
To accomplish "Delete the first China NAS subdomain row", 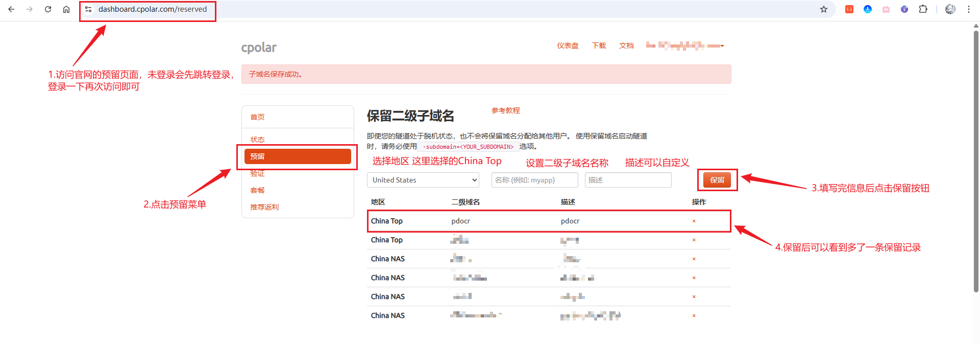I will [694, 259].
